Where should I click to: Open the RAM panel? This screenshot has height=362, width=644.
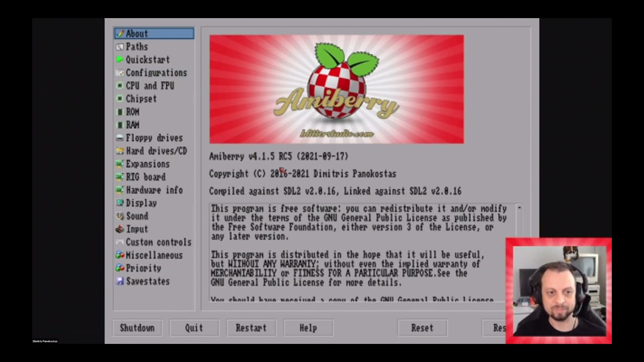click(x=154, y=125)
